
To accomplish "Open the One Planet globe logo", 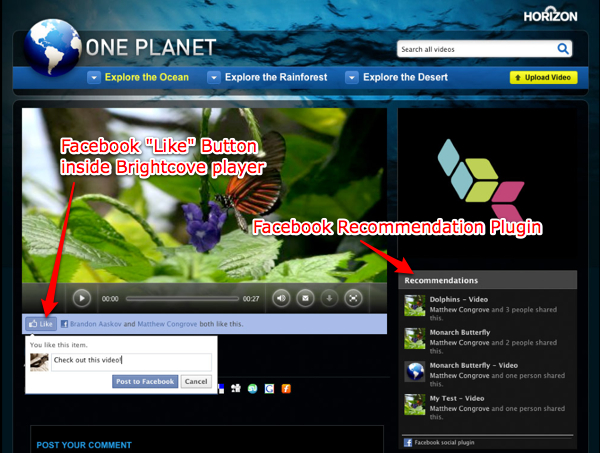I will coord(52,47).
